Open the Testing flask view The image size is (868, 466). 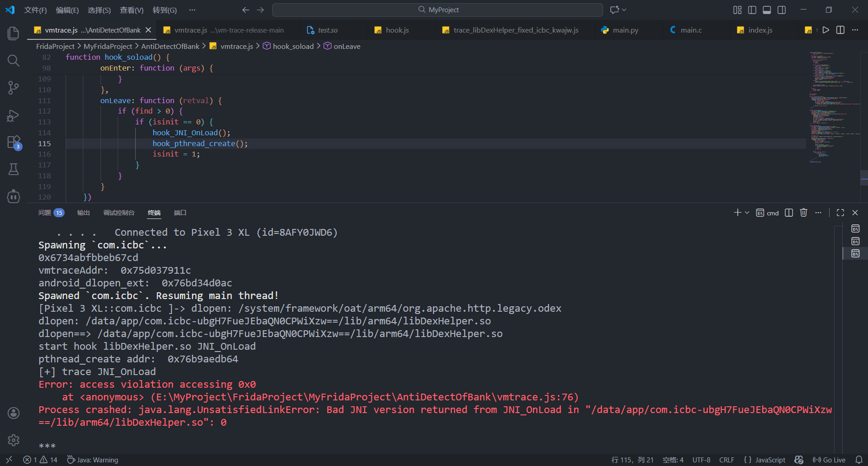(14, 169)
